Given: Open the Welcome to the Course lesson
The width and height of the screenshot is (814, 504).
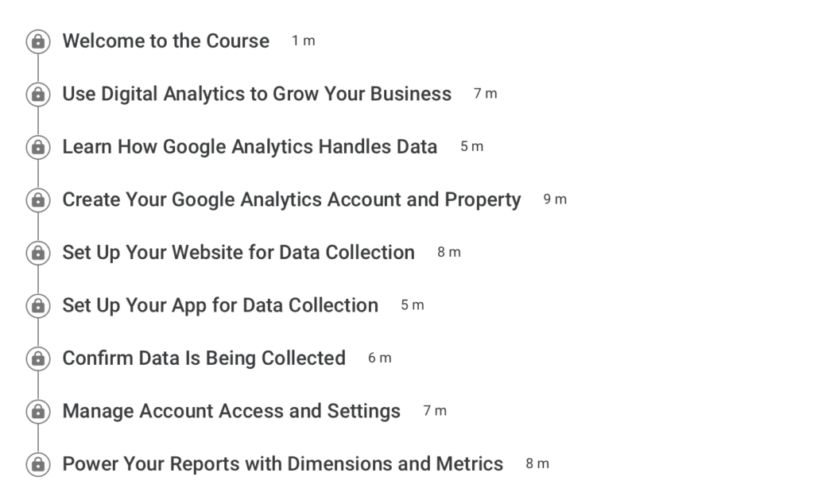Looking at the screenshot, I should coord(166,41).
